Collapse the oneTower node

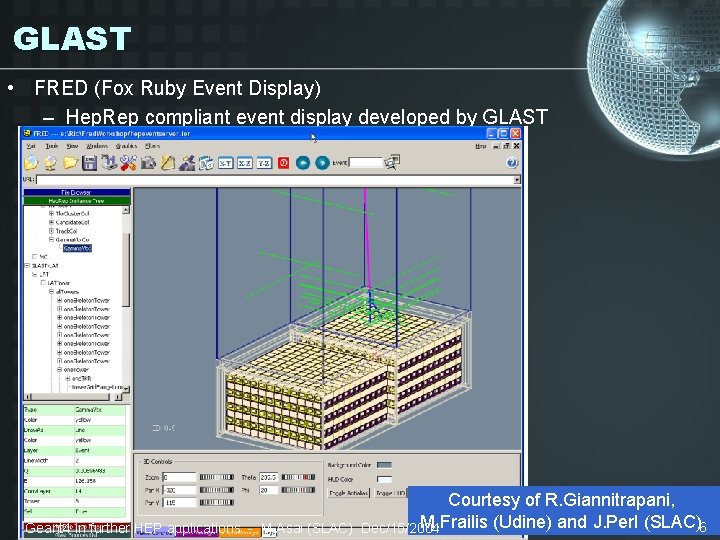click(x=60, y=370)
